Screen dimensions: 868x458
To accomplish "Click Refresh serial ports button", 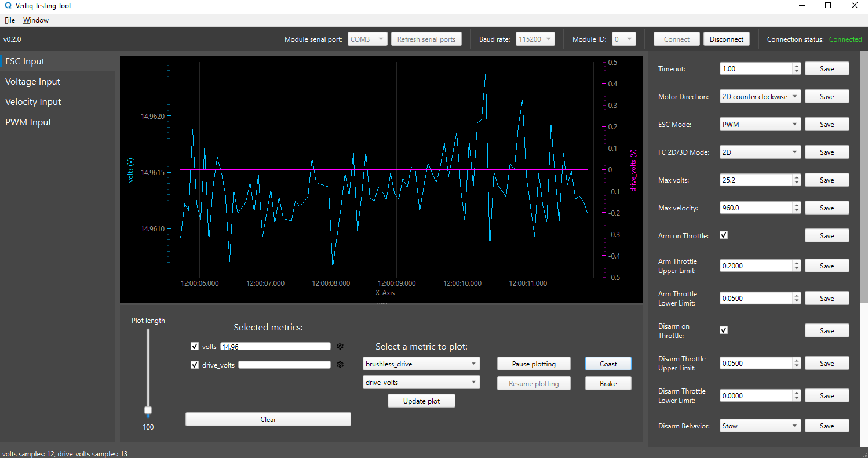I will [426, 39].
